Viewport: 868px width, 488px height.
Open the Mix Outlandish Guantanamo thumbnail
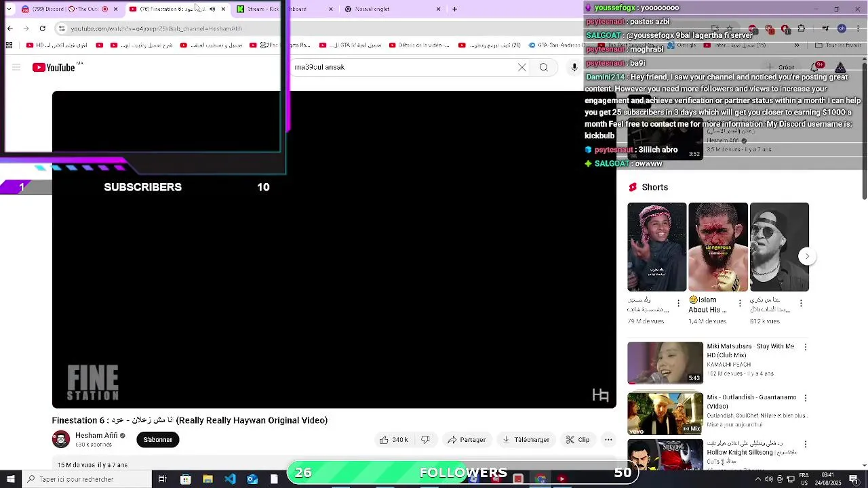(x=665, y=413)
